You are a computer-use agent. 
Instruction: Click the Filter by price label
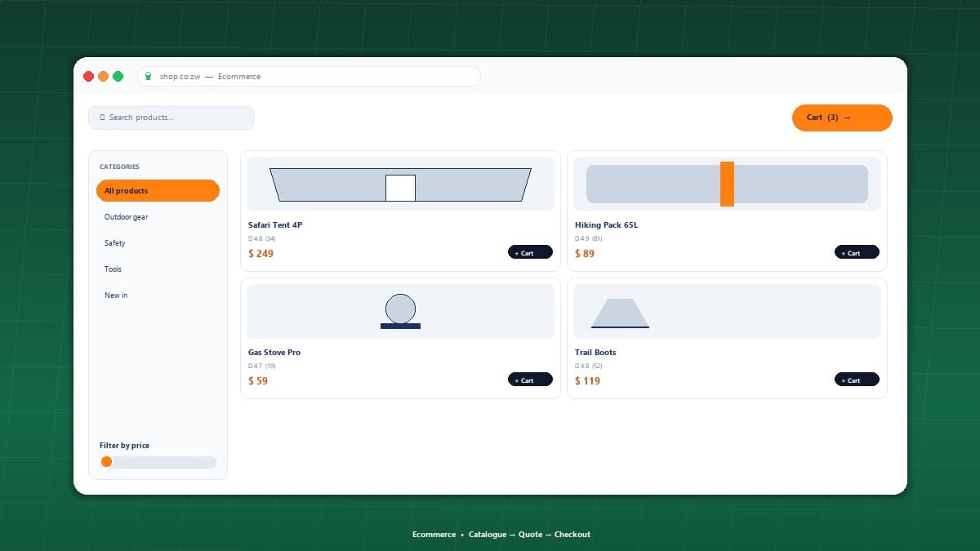click(x=124, y=446)
